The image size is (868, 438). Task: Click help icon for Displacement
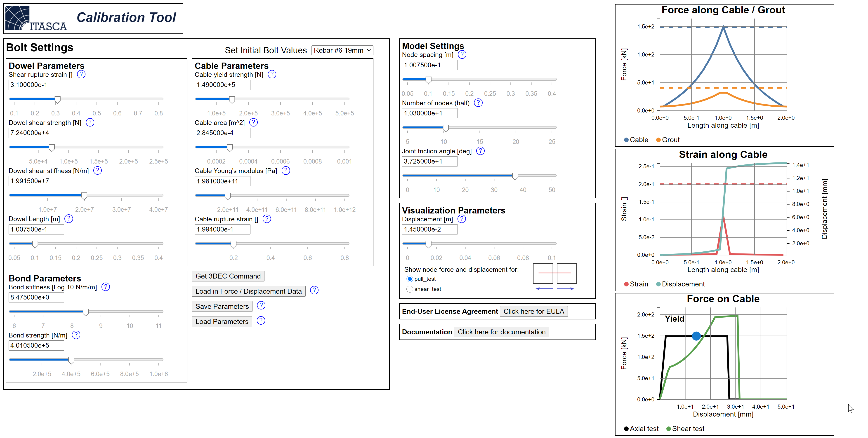pos(462,219)
